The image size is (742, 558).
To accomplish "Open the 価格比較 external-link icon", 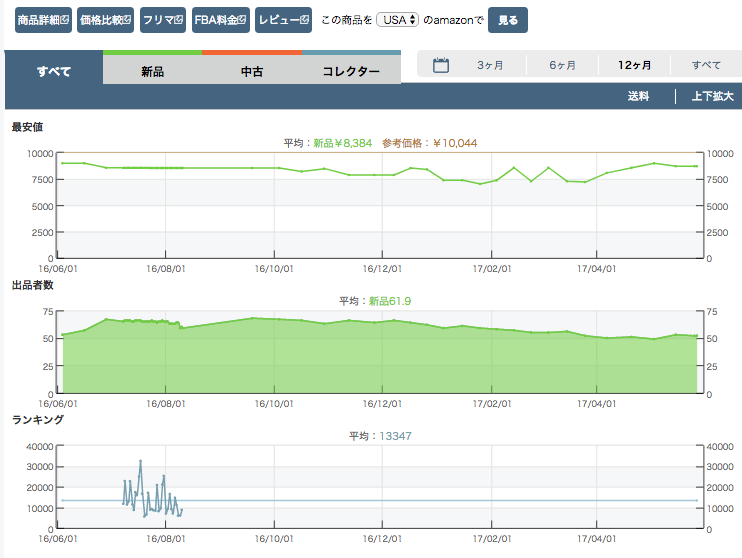I will pos(125,20).
